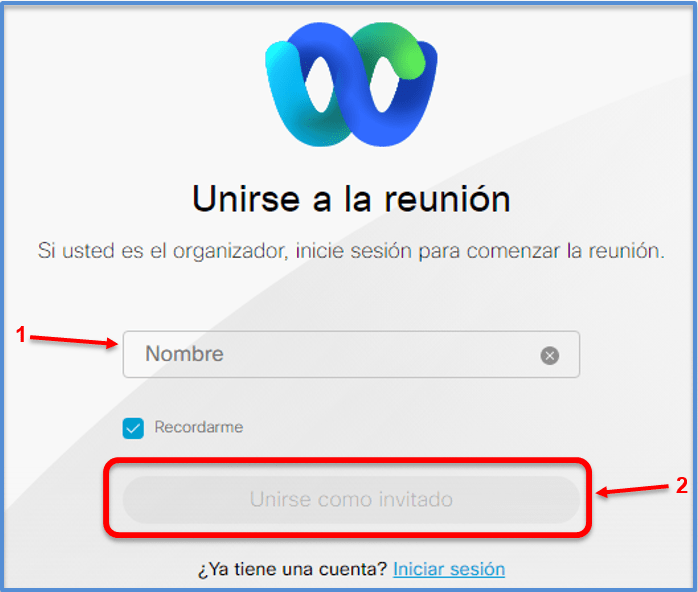
Task: Click the red annotation number 2
Action: (x=682, y=485)
